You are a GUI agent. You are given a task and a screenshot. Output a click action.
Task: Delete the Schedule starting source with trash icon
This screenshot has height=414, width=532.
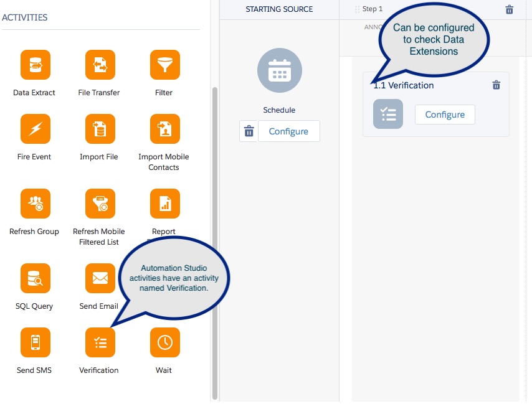click(249, 131)
